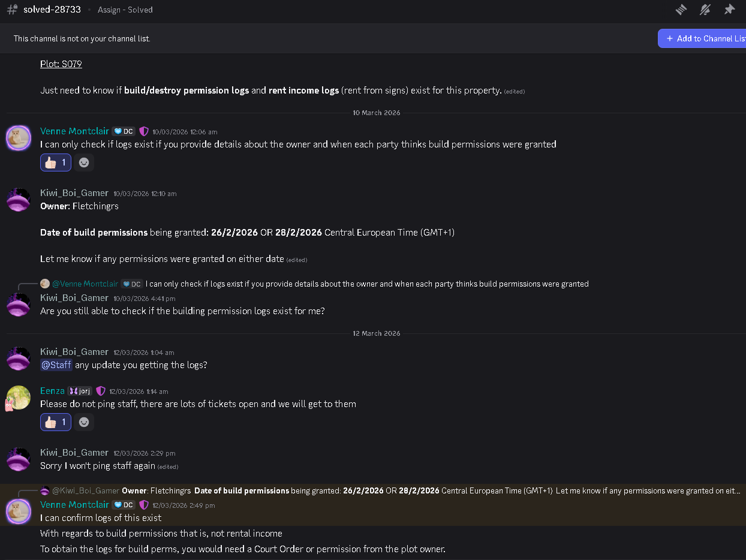Open pinned messages with the pin icon
The width and height of the screenshot is (746, 560).
pos(729,10)
